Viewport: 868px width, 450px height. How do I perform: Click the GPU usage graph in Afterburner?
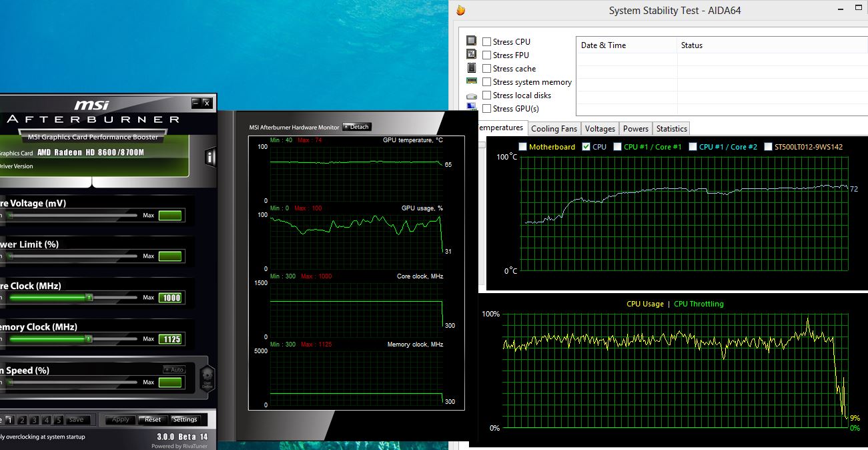[x=356, y=241]
